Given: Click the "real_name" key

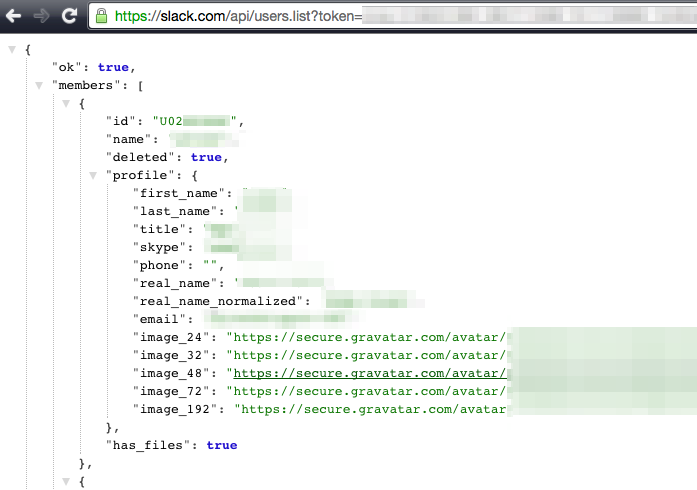Looking at the screenshot, I should click(x=175, y=283).
